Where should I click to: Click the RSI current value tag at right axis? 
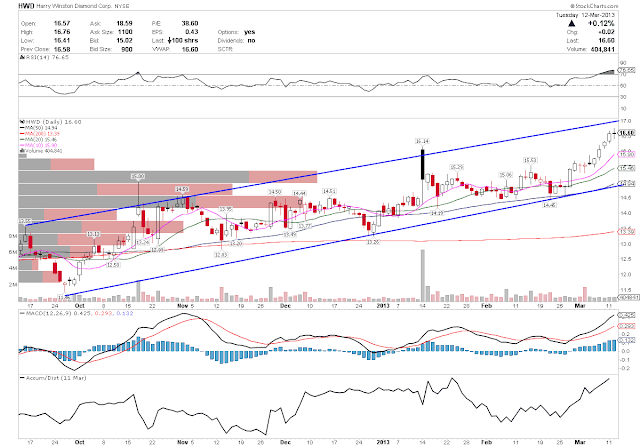click(628, 70)
